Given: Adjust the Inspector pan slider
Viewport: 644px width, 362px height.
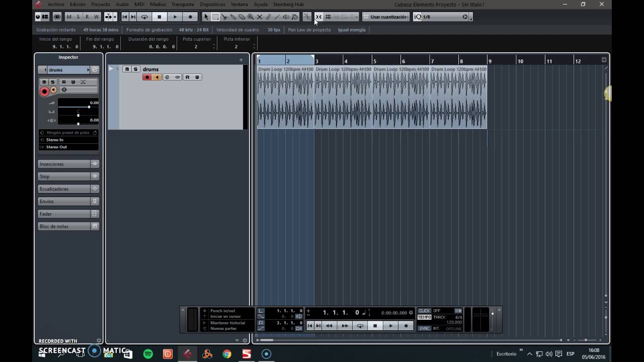Looking at the screenshot, I should (x=77, y=115).
